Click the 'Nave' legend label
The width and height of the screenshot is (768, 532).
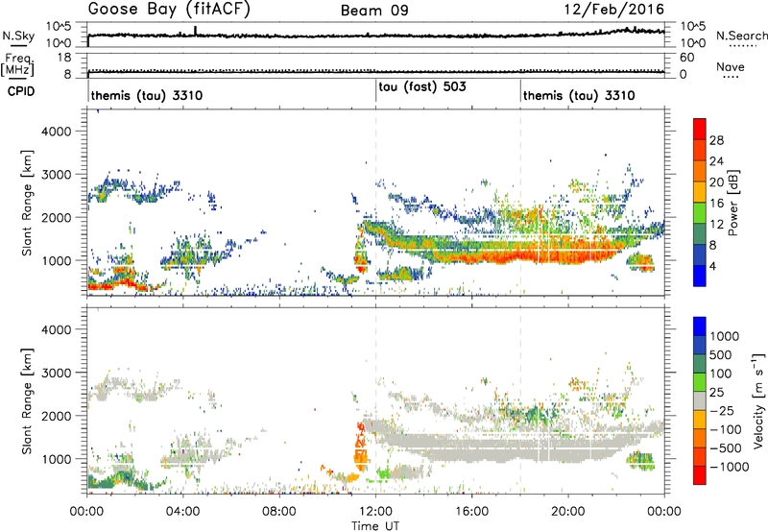pos(731,66)
